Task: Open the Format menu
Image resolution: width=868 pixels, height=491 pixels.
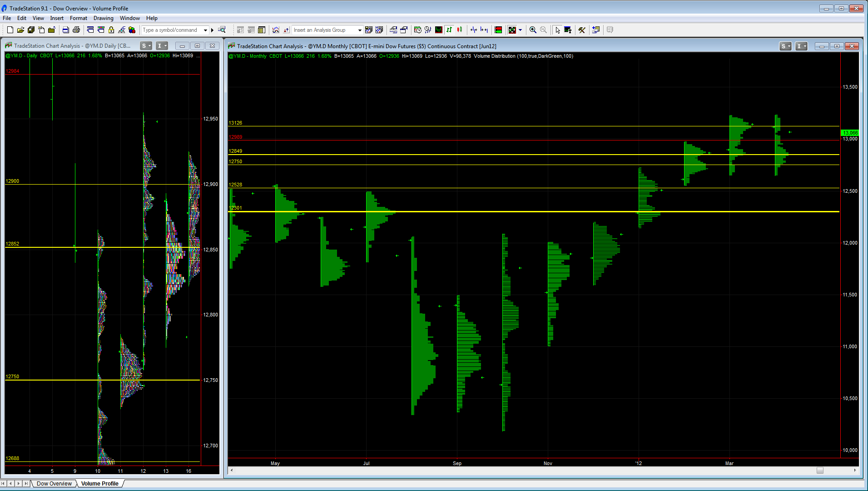Action: tap(79, 18)
